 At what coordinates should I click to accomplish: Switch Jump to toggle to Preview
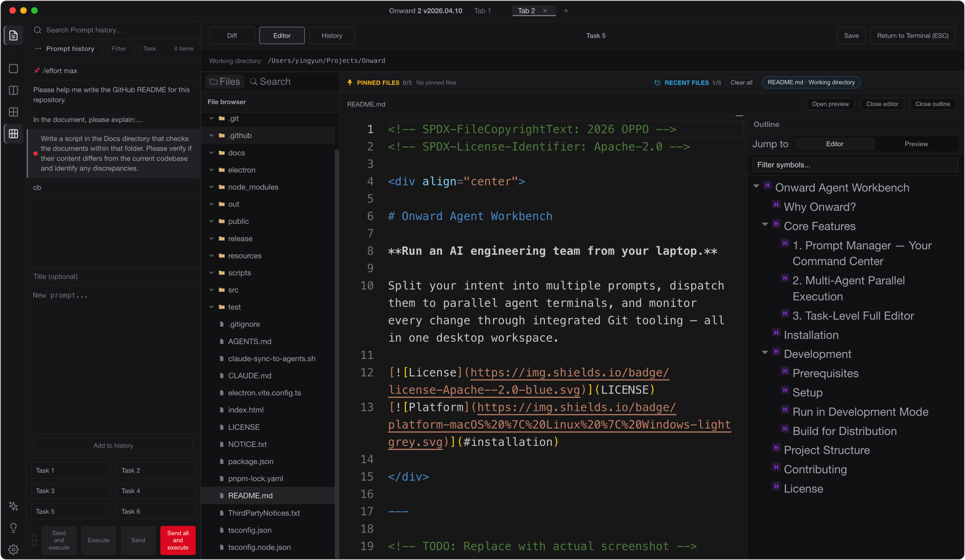(x=916, y=144)
